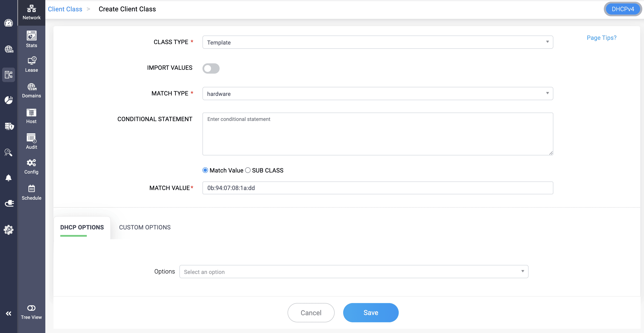The image size is (644, 333).
Task: Select the Match Value radio button
Action: (205, 170)
